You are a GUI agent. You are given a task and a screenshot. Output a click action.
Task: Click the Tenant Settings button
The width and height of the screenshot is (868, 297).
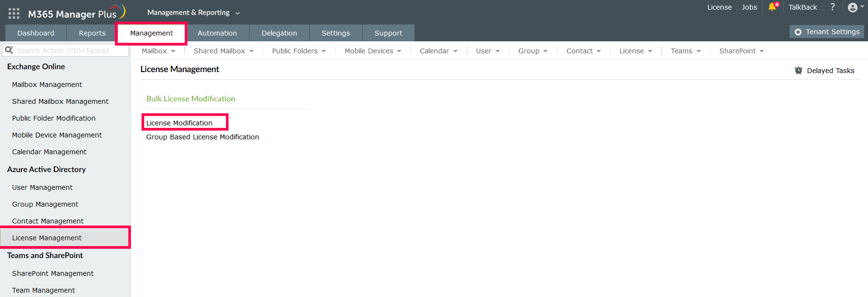[x=827, y=32]
